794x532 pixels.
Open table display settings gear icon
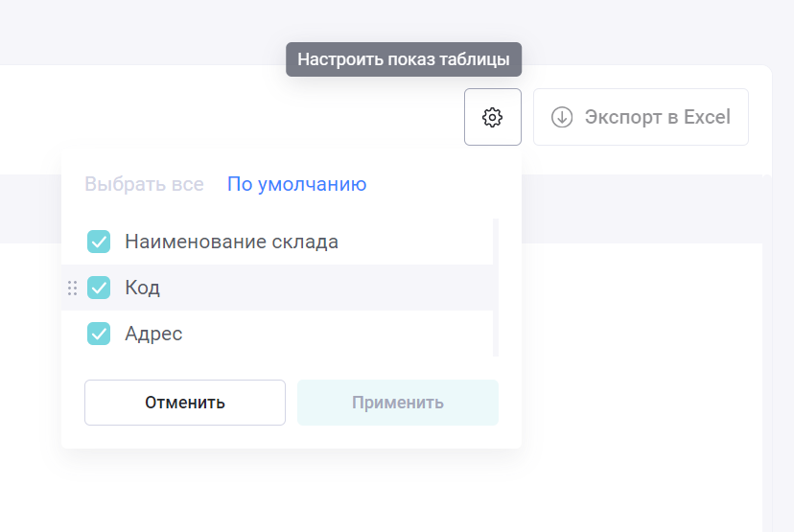click(x=492, y=117)
